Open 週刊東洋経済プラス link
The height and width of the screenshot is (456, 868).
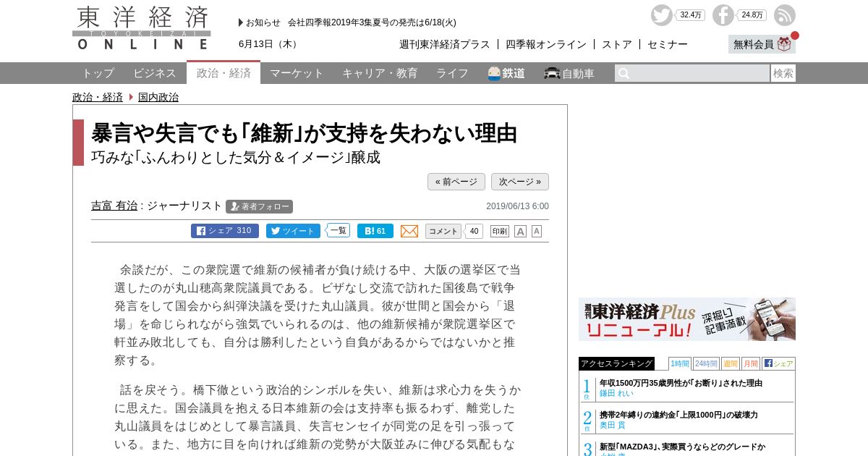click(445, 44)
